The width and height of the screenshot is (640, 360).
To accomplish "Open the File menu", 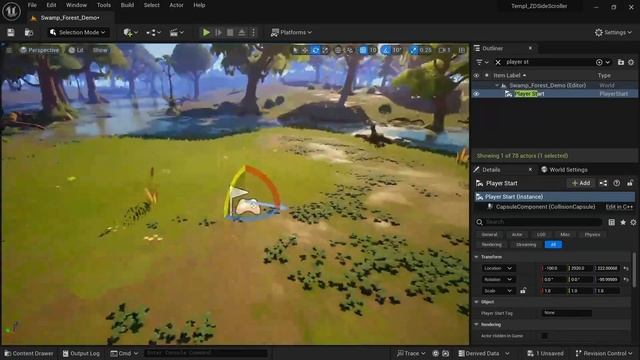I will tap(32, 5).
